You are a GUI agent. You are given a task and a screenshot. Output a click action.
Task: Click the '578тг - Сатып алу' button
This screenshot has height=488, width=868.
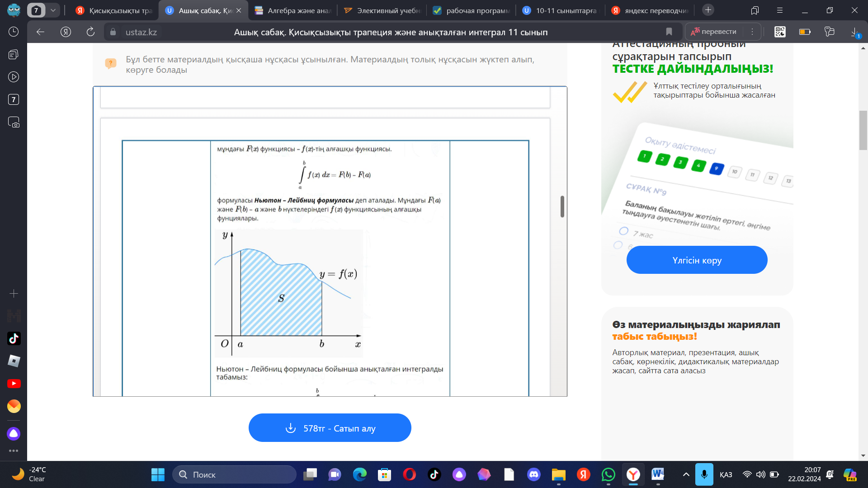coord(330,428)
